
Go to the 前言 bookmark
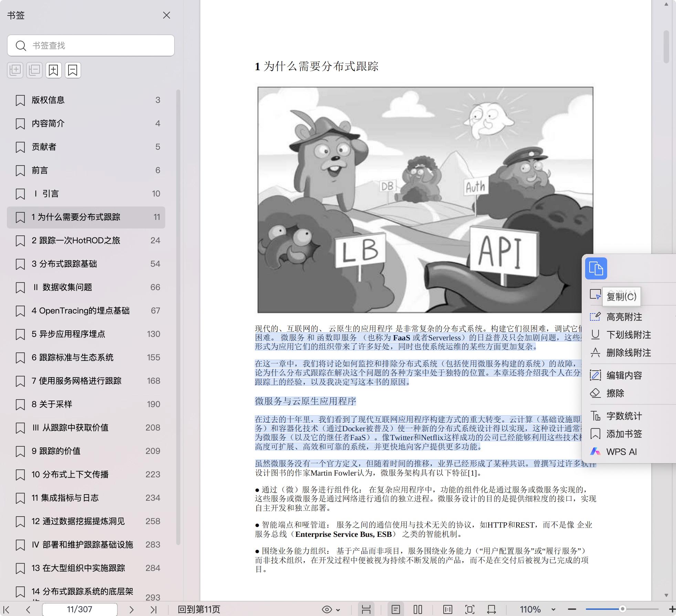[x=86, y=170]
